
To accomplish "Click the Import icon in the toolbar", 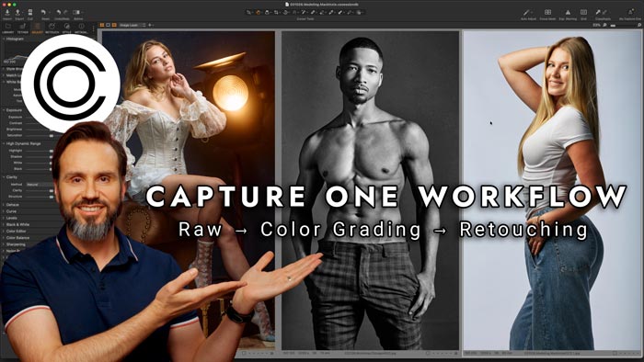I will [7, 12].
